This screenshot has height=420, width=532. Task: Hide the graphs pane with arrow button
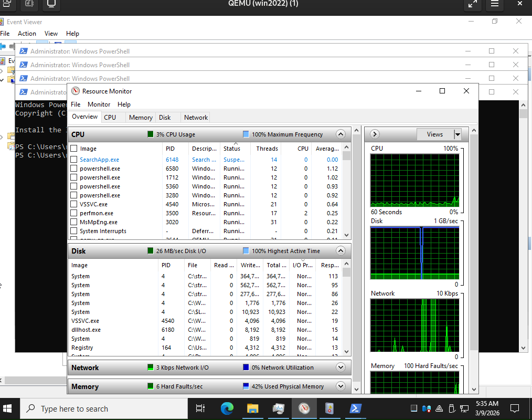[x=375, y=134]
